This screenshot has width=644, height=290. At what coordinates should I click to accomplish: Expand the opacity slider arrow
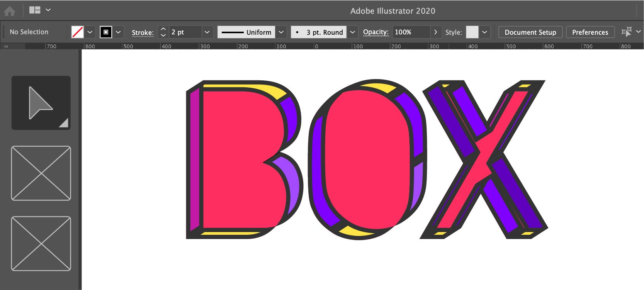pyautogui.click(x=436, y=32)
